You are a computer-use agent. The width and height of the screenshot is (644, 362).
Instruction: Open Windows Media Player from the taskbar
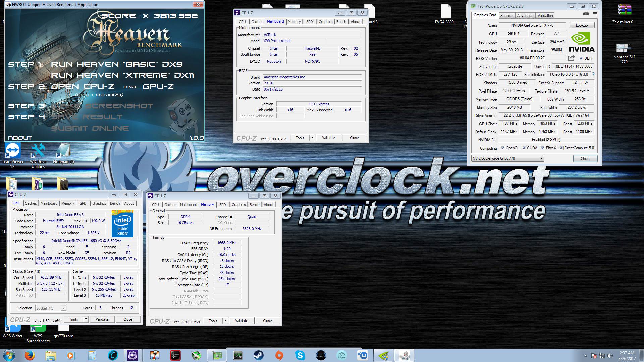pyautogui.click(x=71, y=355)
